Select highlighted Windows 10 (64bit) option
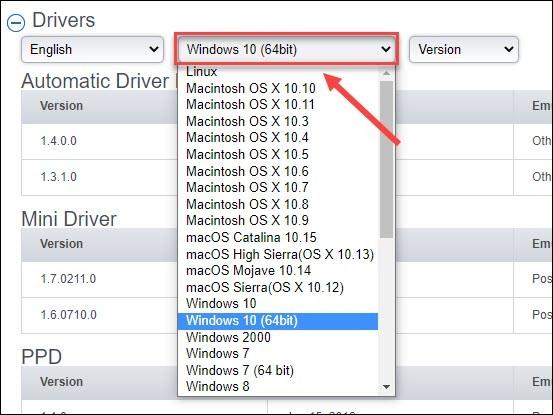This screenshot has width=553, height=415. pos(278,321)
